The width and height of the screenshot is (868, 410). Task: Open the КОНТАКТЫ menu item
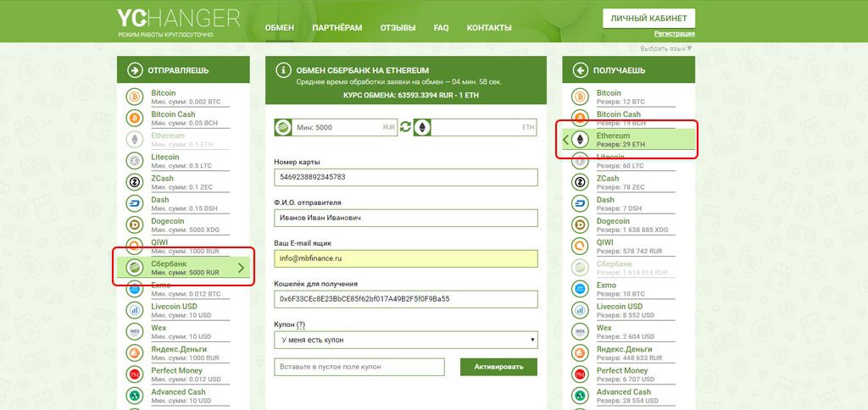click(489, 28)
